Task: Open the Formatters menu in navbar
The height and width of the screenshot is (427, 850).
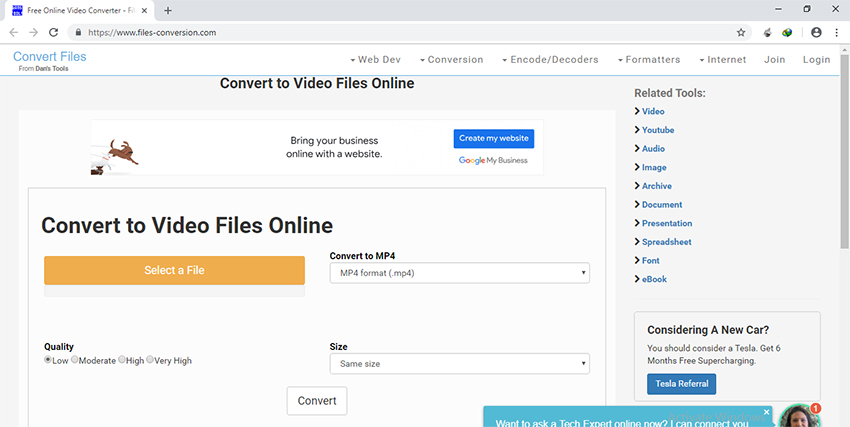Action: (648, 60)
